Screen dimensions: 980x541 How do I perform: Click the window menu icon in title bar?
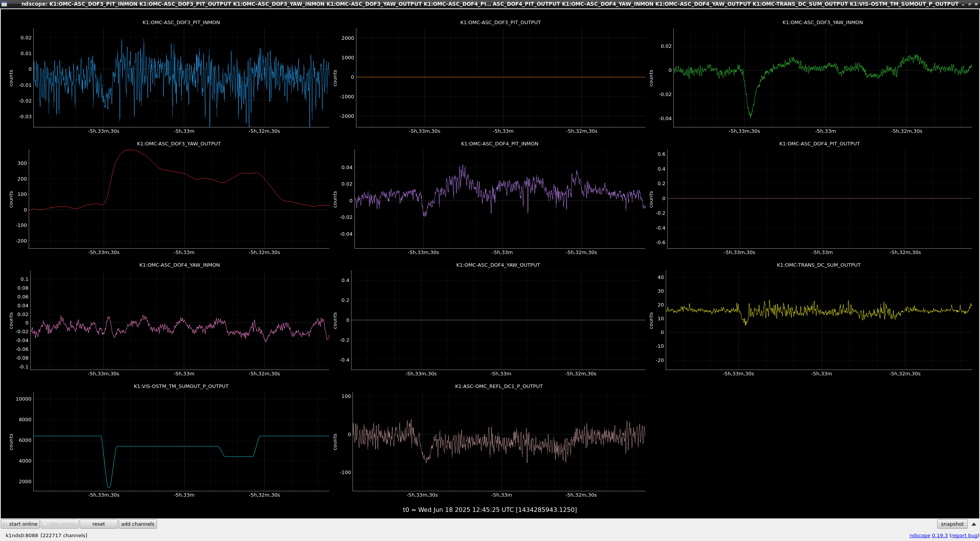[x=4, y=4]
